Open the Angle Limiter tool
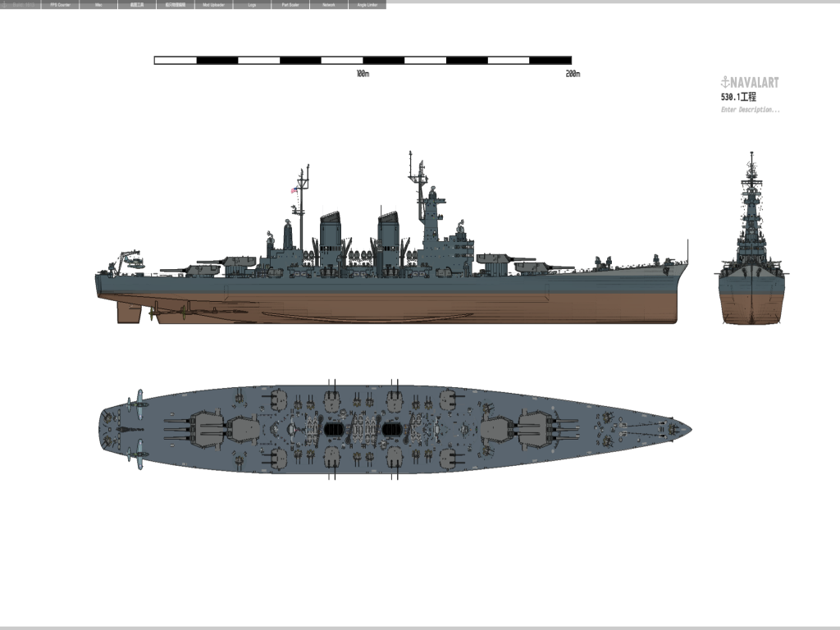 (367, 5)
